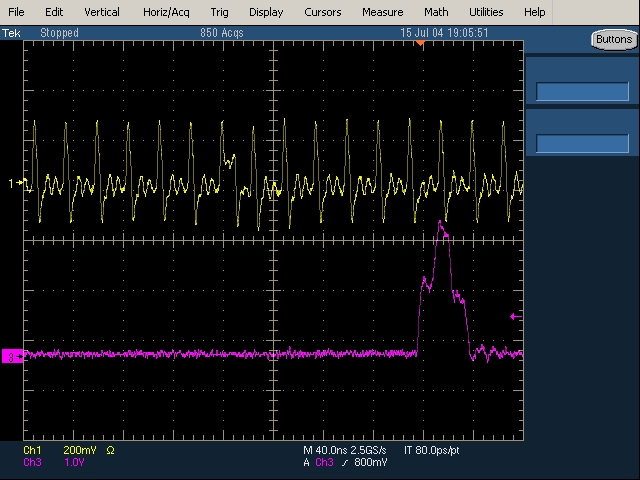Click the A Ch3 800mV trigger readout
Screen dimensions: 640x480
point(345,462)
